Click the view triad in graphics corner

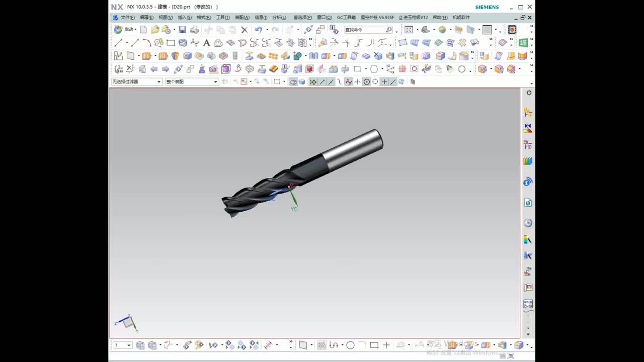pyautogui.click(x=126, y=323)
